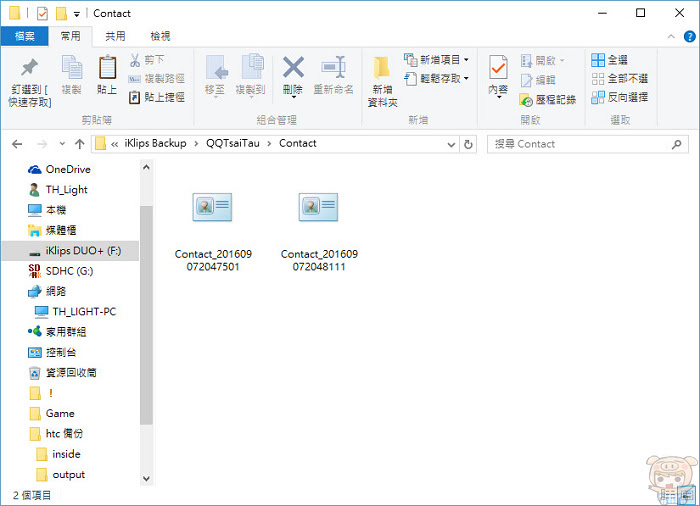Viewport: 700px width, 506px height.
Task: Create a New folder (新增資料夾)
Action: tap(383, 82)
